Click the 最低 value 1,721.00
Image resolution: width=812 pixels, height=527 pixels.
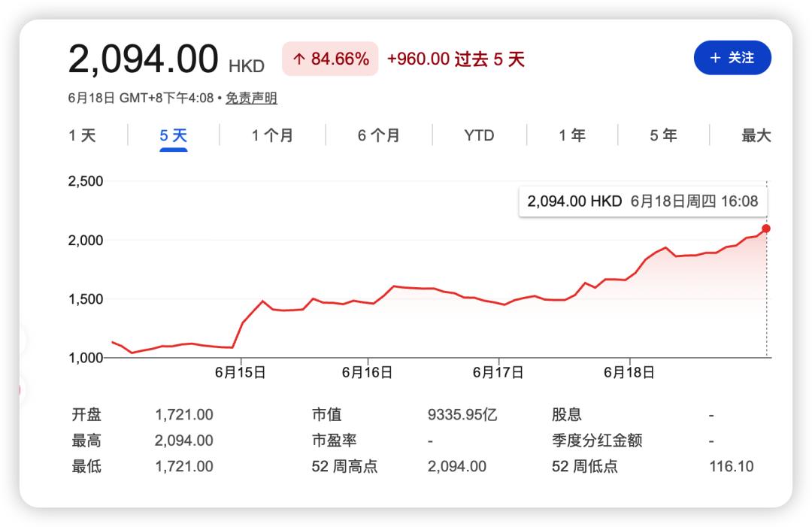pyautogui.click(x=184, y=466)
